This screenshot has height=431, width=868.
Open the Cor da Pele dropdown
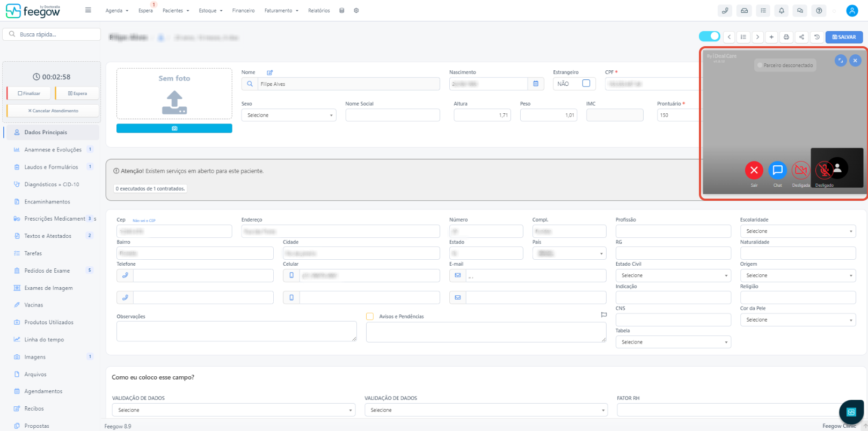[798, 320]
